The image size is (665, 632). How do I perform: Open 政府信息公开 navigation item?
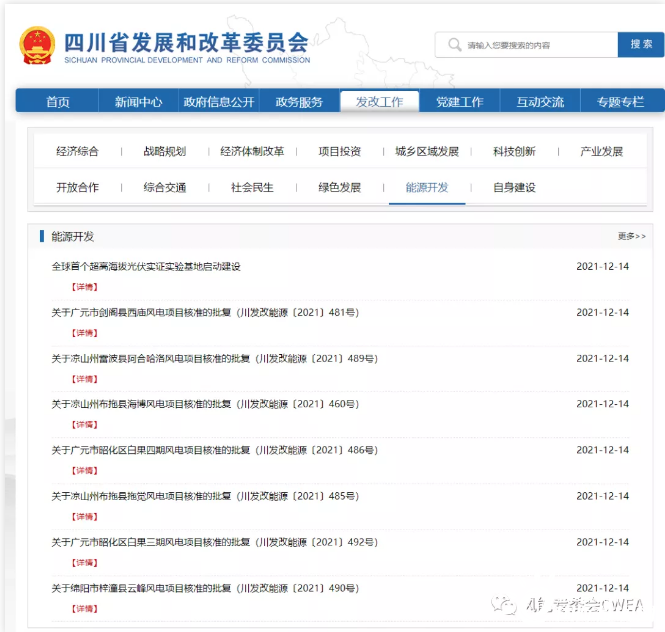point(218,102)
